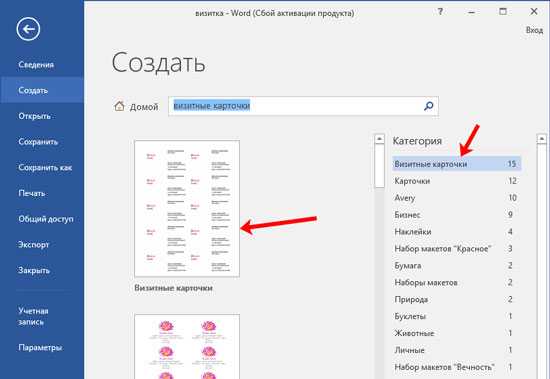This screenshot has height=379, width=550.
Task: Open Help via the question mark icon
Action: click(x=440, y=12)
